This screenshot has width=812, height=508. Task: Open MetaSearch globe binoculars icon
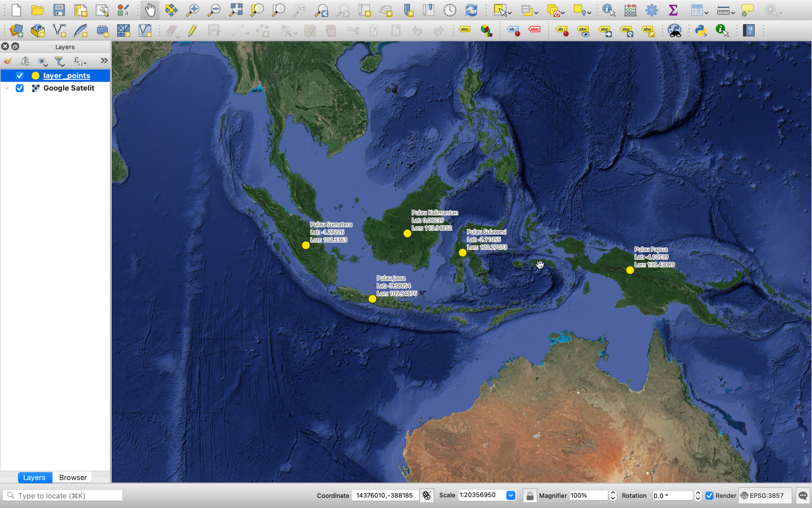(674, 31)
